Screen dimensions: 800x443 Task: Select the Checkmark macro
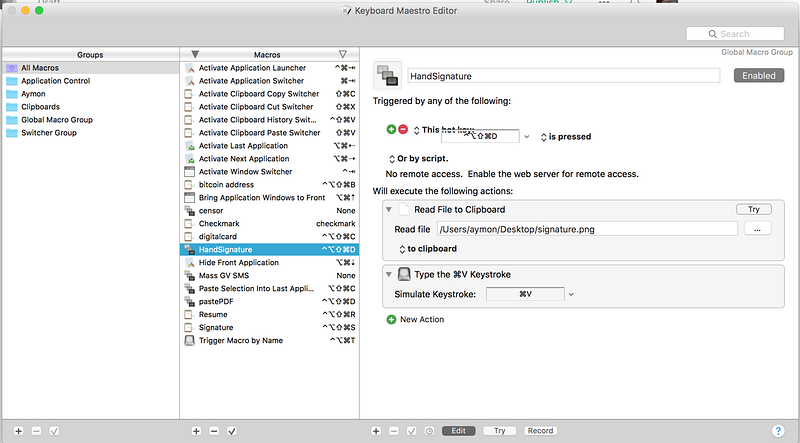pos(269,224)
